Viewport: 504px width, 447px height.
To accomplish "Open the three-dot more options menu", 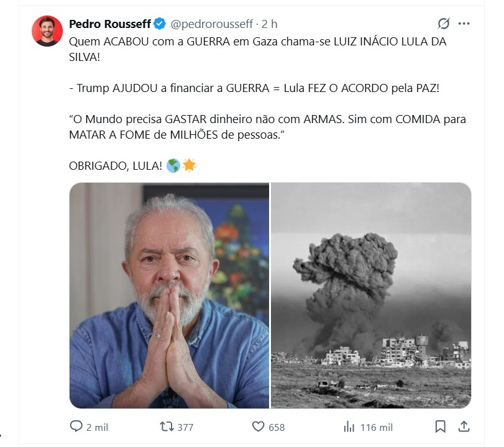I will (464, 24).
